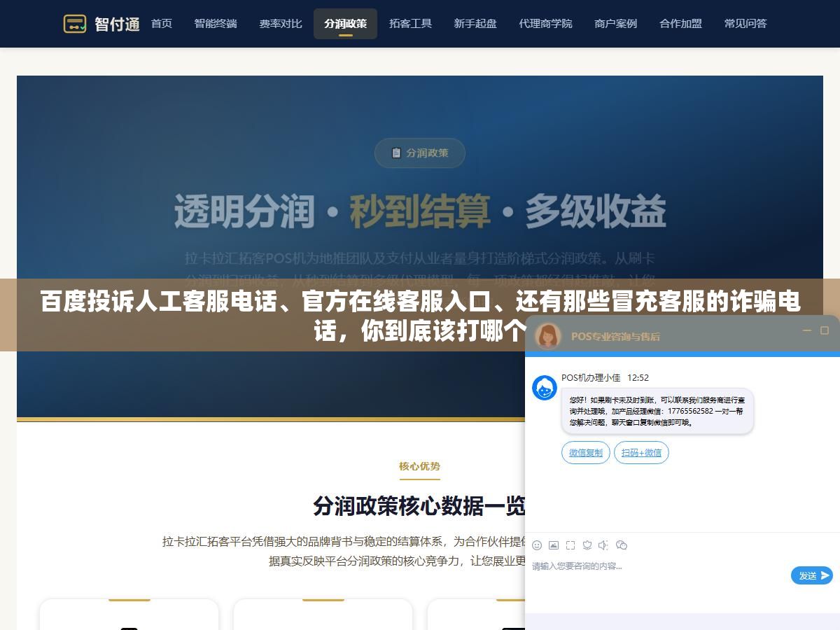Click the blue customer service avatar
The image size is (840, 630).
(545, 388)
